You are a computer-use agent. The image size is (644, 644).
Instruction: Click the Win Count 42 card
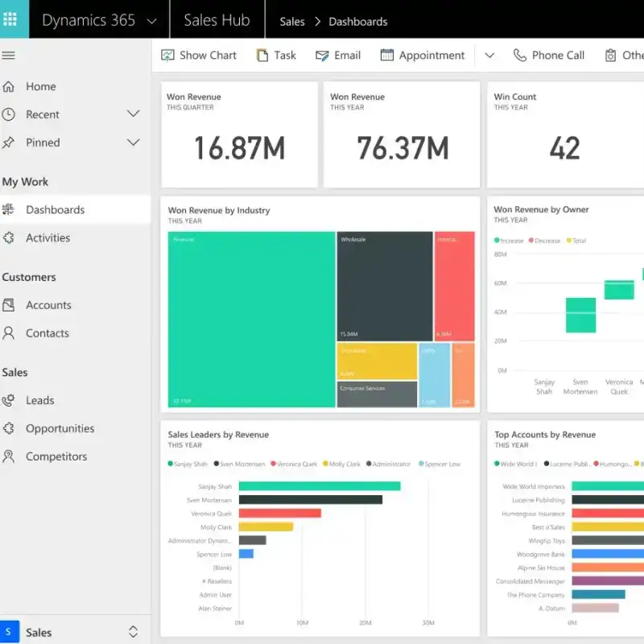566,134
